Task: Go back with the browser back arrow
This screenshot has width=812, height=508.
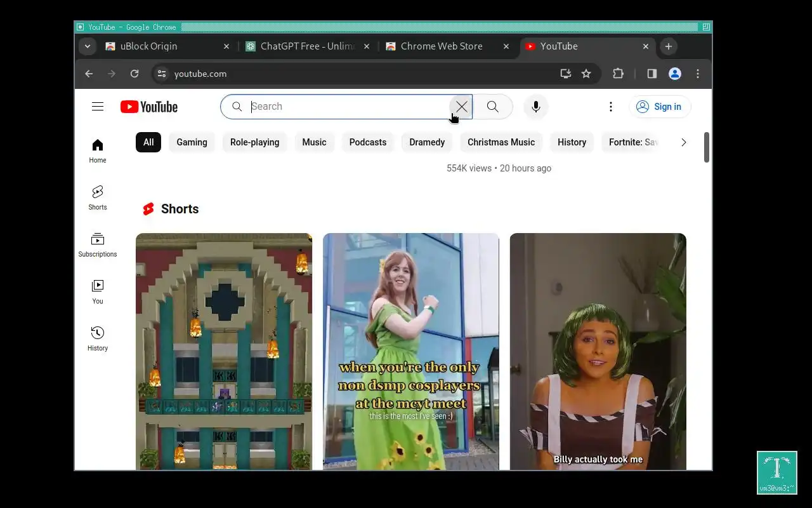Action: (x=89, y=74)
